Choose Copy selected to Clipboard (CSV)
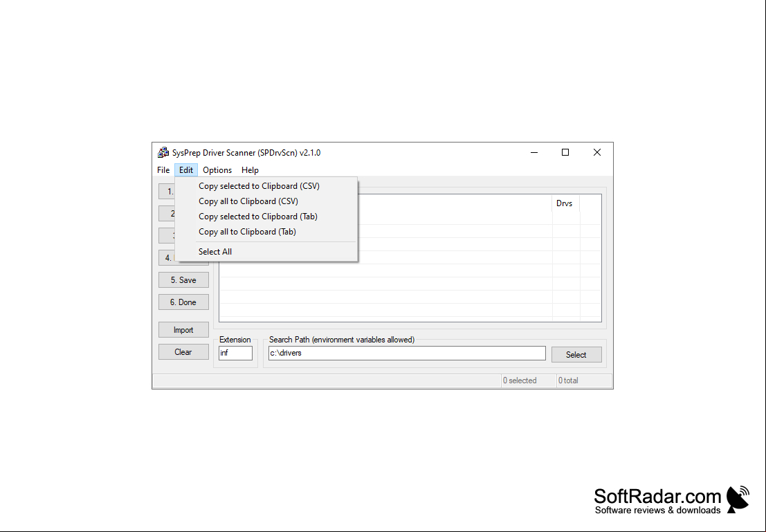Image resolution: width=766 pixels, height=532 pixels. 266,186
